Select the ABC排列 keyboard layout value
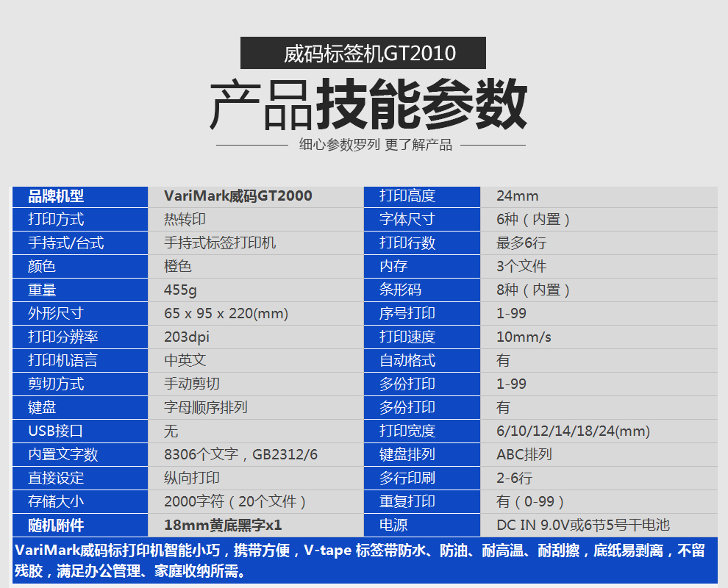Image resolution: width=728 pixels, height=588 pixels. click(524, 455)
